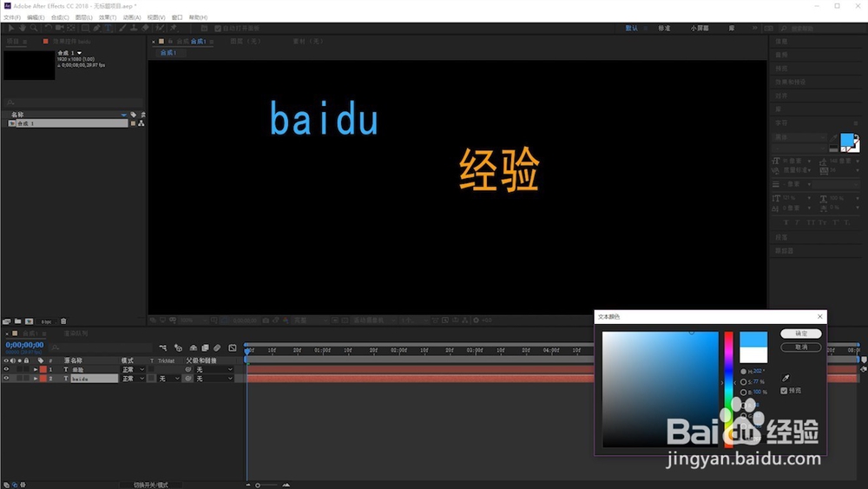Viewport: 868px width, 489px height.
Task: Open the 文件(F) menu
Action: pyautogui.click(x=11, y=17)
